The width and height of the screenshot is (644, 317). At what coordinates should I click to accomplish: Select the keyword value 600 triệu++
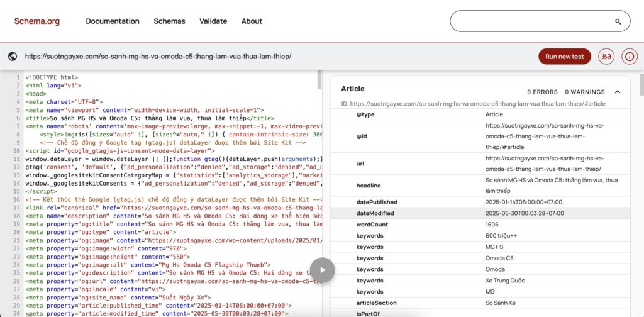coord(501,236)
